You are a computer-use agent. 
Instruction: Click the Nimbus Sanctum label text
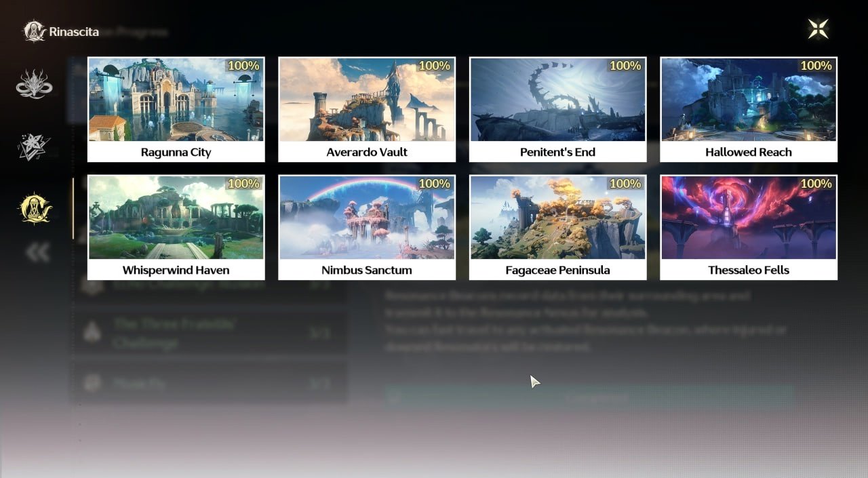(x=367, y=271)
